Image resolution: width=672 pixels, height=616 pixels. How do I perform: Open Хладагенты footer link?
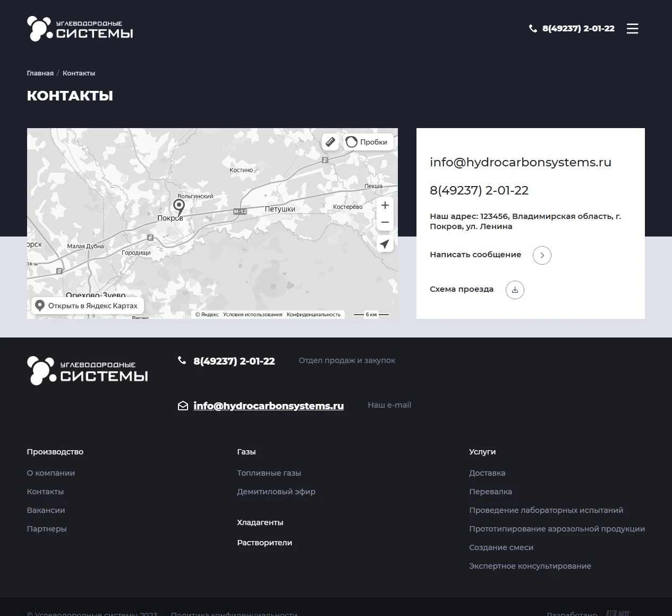tap(260, 522)
